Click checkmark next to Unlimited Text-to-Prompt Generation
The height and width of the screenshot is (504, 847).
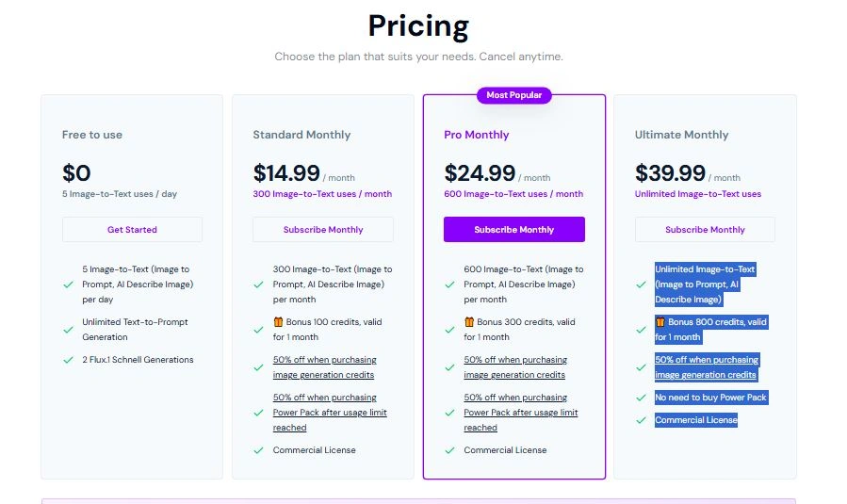click(68, 330)
